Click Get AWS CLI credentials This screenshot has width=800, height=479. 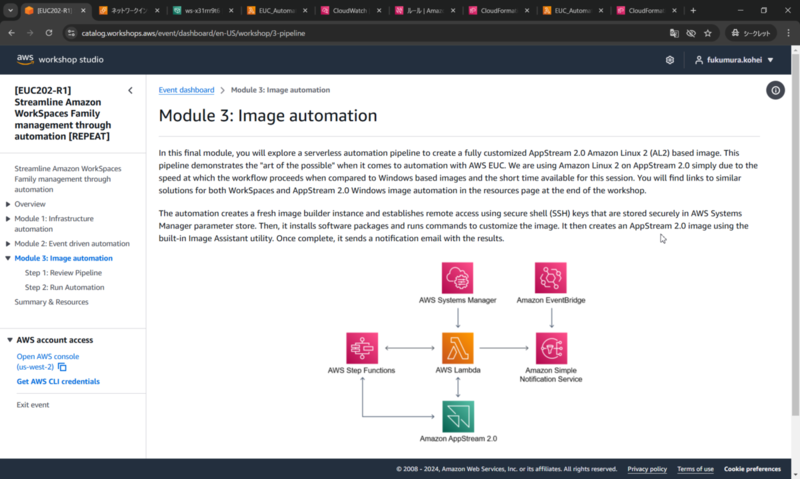pos(58,382)
